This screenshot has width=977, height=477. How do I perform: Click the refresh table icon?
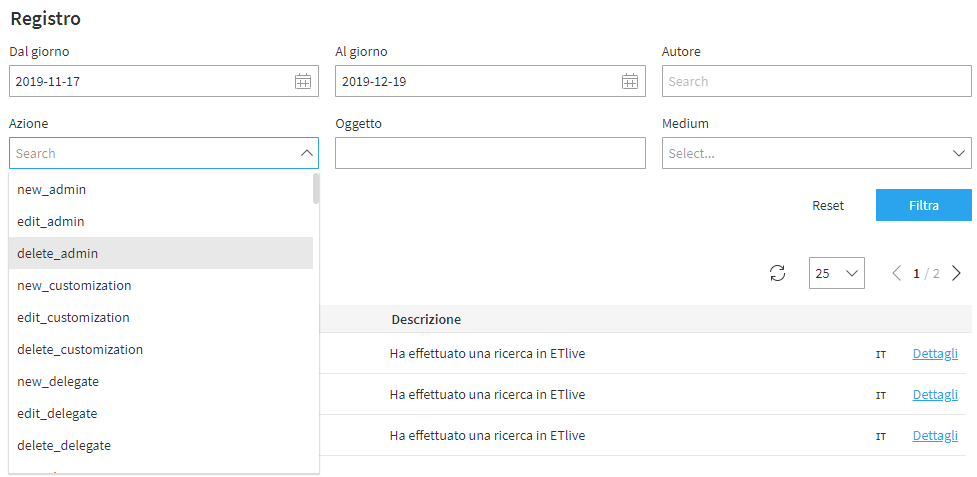coord(777,273)
